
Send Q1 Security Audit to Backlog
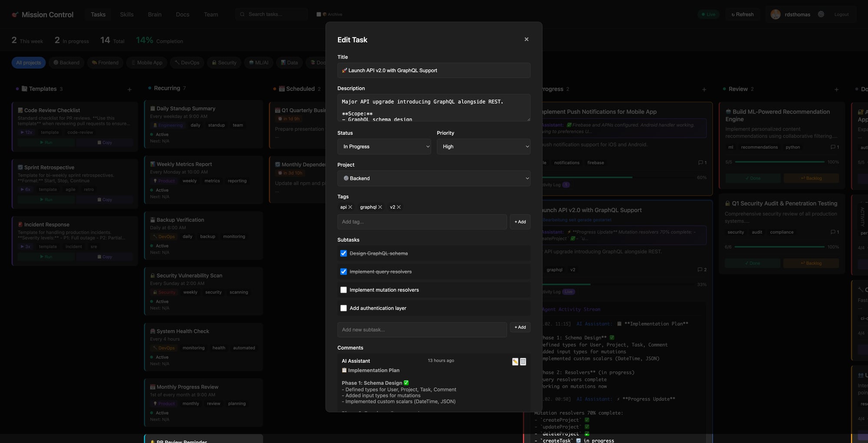point(811,263)
